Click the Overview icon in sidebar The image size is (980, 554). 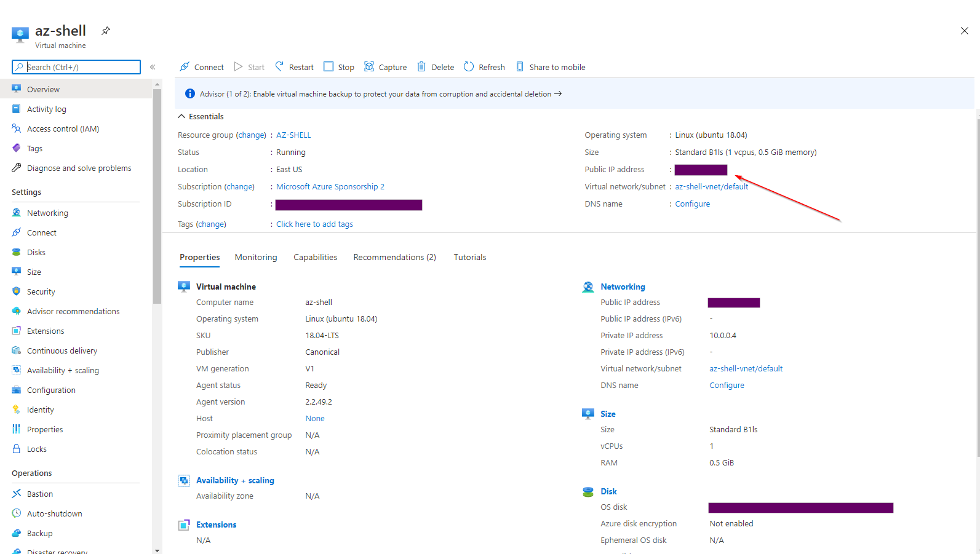17,89
